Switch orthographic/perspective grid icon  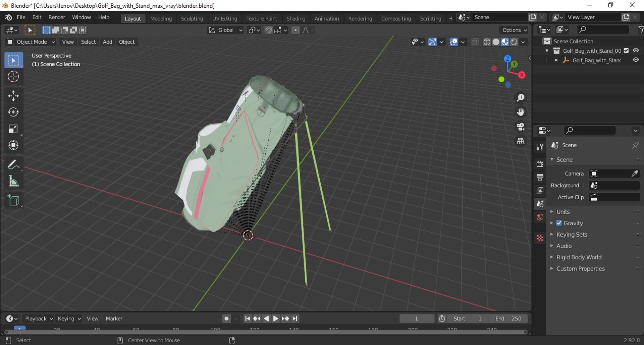point(521,141)
